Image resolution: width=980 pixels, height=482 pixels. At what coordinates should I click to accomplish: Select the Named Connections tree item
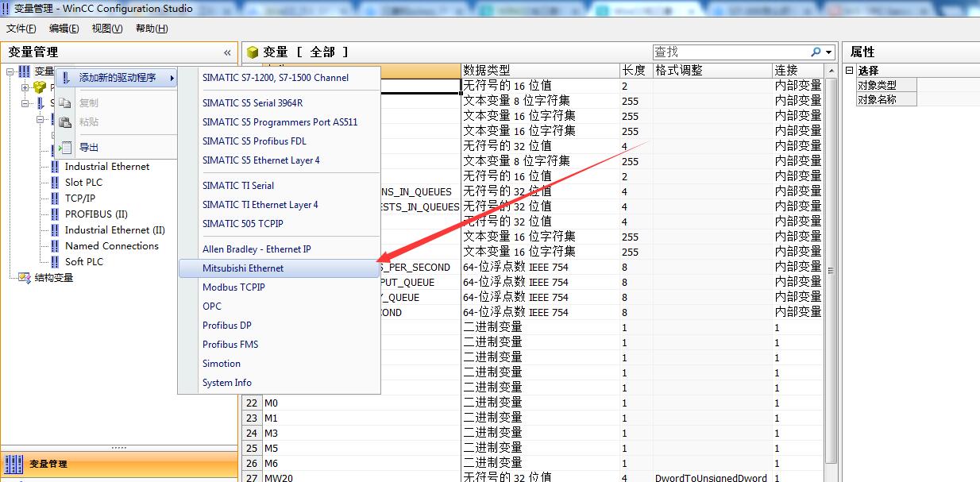click(111, 246)
